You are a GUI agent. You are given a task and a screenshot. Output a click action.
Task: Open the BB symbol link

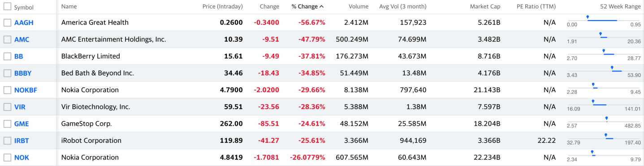(19, 56)
